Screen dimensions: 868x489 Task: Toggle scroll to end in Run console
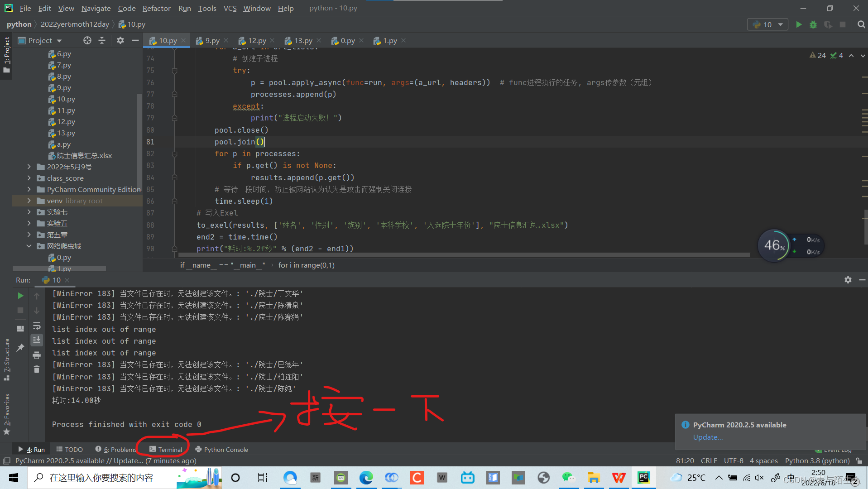[37, 340]
